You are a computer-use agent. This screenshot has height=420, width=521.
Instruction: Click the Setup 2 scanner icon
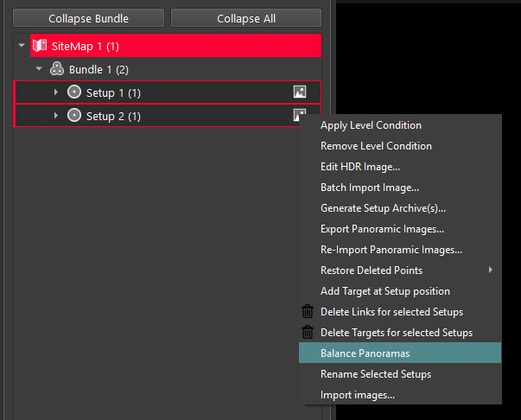(x=74, y=116)
